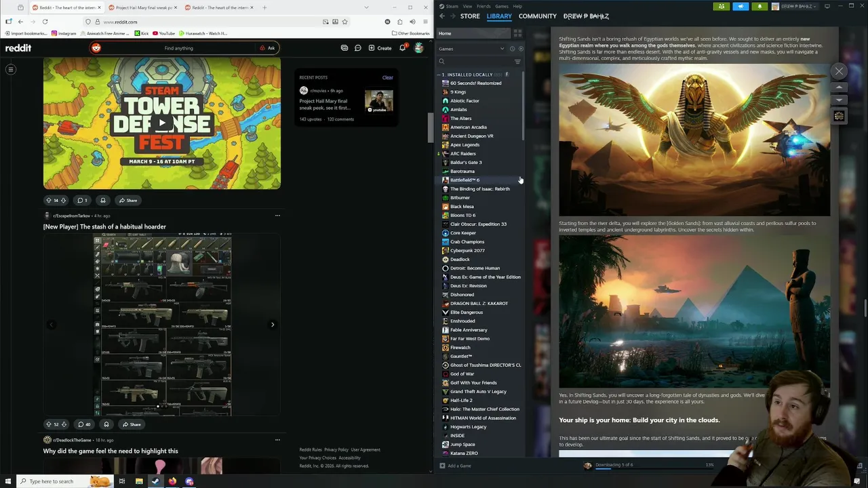This screenshot has width=868, height=488.
Task: Go forward in Steam navigation
Action: (x=452, y=16)
